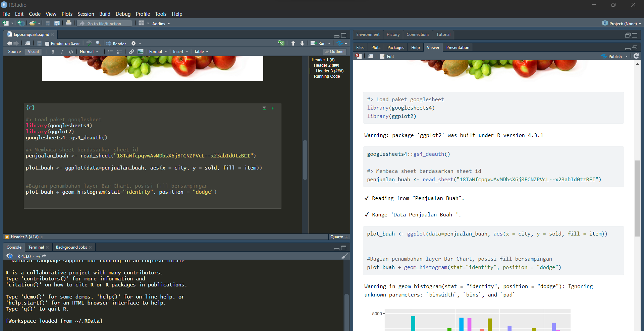Switch editor to Source mode
The height and width of the screenshot is (331, 644).
tap(14, 52)
